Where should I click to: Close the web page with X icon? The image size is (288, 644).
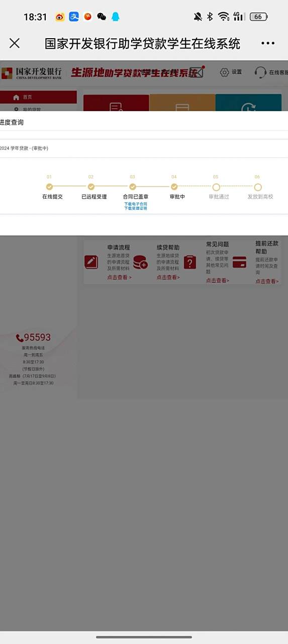pyautogui.click(x=15, y=43)
